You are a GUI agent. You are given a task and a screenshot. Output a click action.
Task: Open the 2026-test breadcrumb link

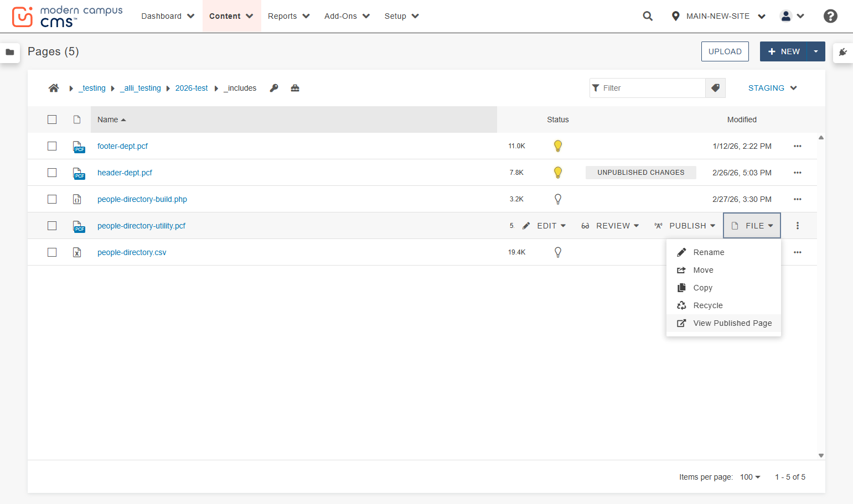click(x=192, y=88)
